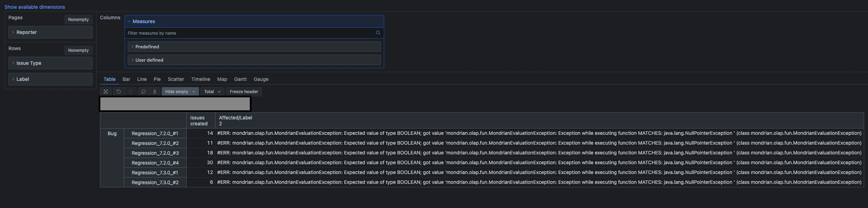868x208 pixels.
Task: Open the comment speech bubble icon
Action: pyautogui.click(x=143, y=92)
